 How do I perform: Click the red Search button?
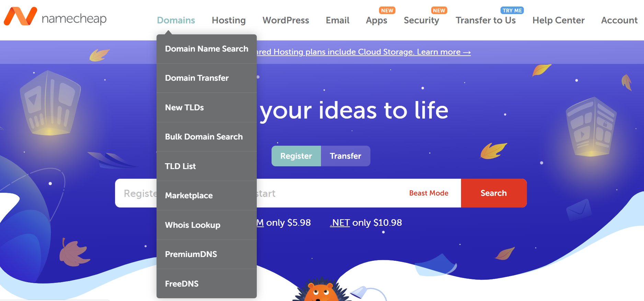click(x=494, y=193)
